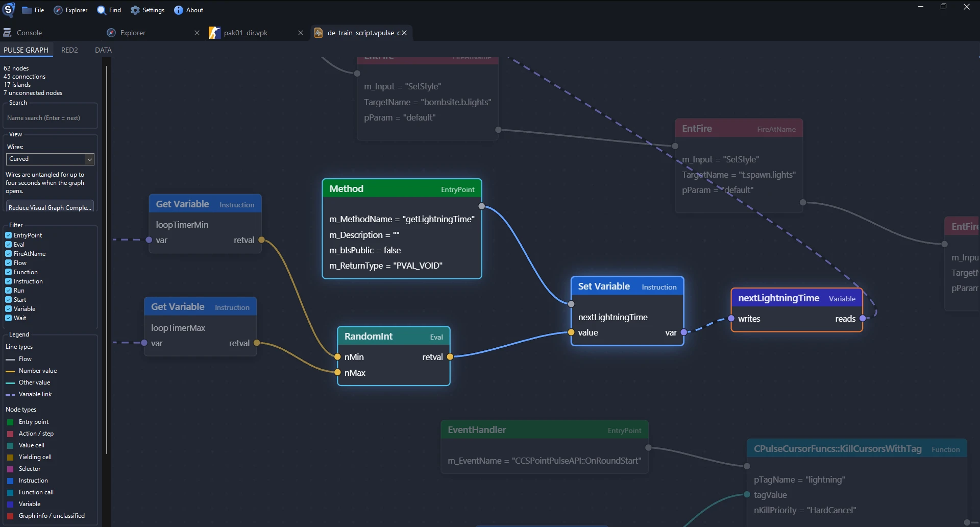
Task: Toggle the Eval filter checkbox
Action: (9, 245)
